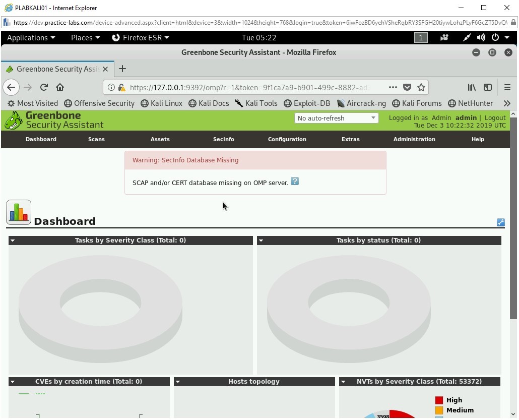
Task: Click the Greenbone dragon logo
Action: (x=13, y=120)
